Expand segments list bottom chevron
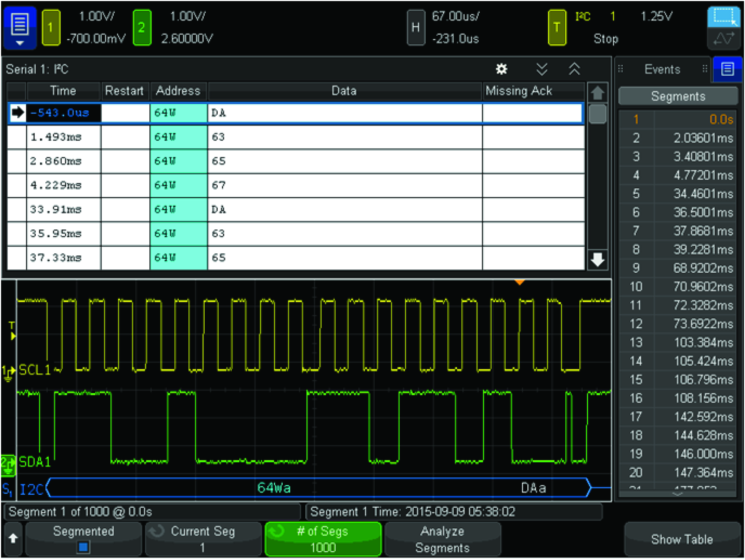745x560 pixels. click(x=677, y=494)
